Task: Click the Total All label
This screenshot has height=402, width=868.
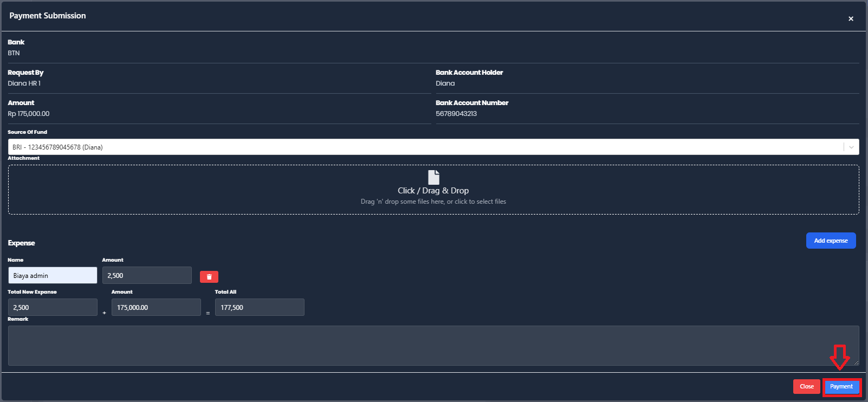Action: tap(225, 292)
